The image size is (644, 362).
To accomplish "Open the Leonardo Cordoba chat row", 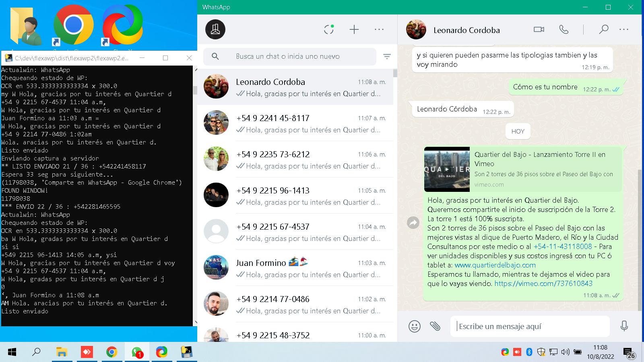I will (295, 87).
